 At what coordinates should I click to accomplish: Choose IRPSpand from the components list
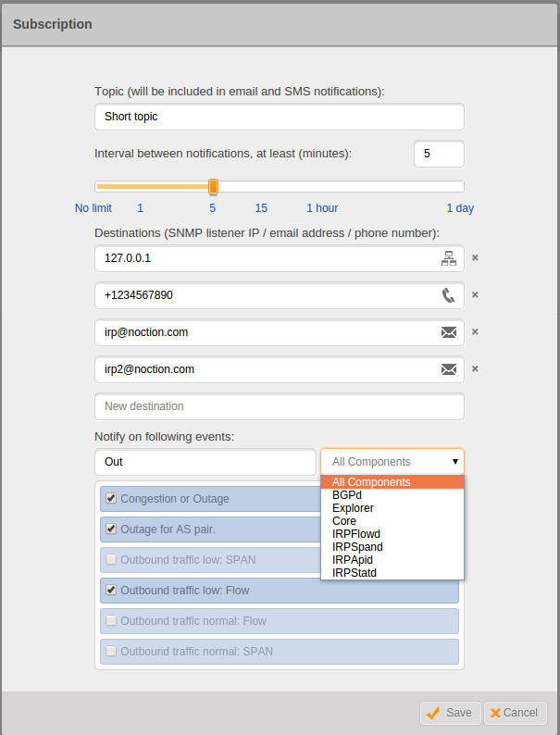(392, 547)
